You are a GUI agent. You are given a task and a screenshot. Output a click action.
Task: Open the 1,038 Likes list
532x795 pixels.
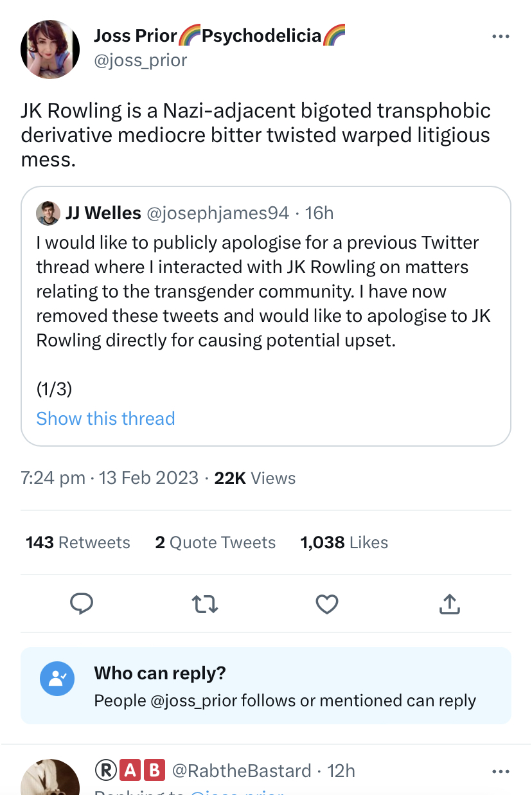pos(344,542)
